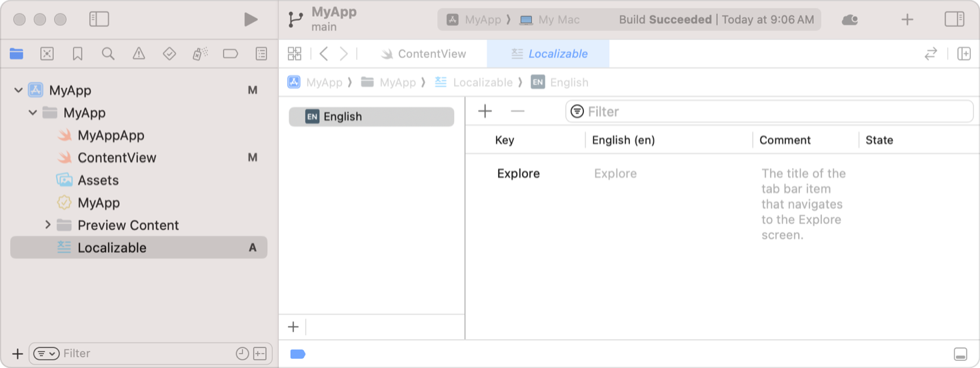The image size is (980, 368).
Task: Show the Report navigator icon
Action: [261, 54]
